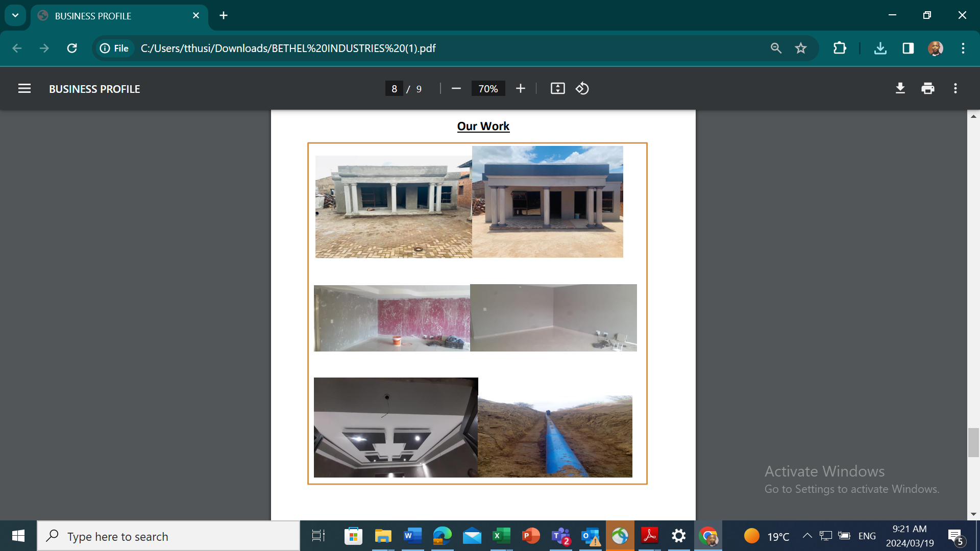Toggle the PDF sidebar menu
Viewport: 980px width, 551px height.
coord(24,89)
